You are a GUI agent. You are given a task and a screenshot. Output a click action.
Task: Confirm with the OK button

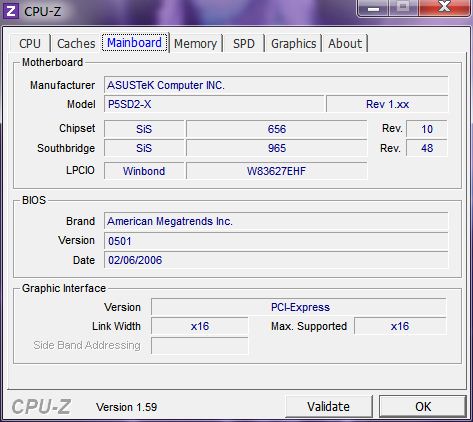point(423,406)
